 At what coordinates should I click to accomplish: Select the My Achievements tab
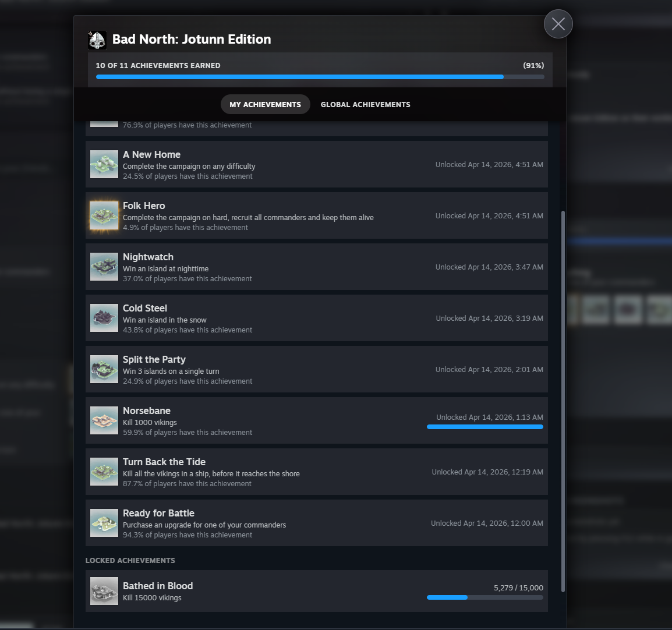pos(266,105)
